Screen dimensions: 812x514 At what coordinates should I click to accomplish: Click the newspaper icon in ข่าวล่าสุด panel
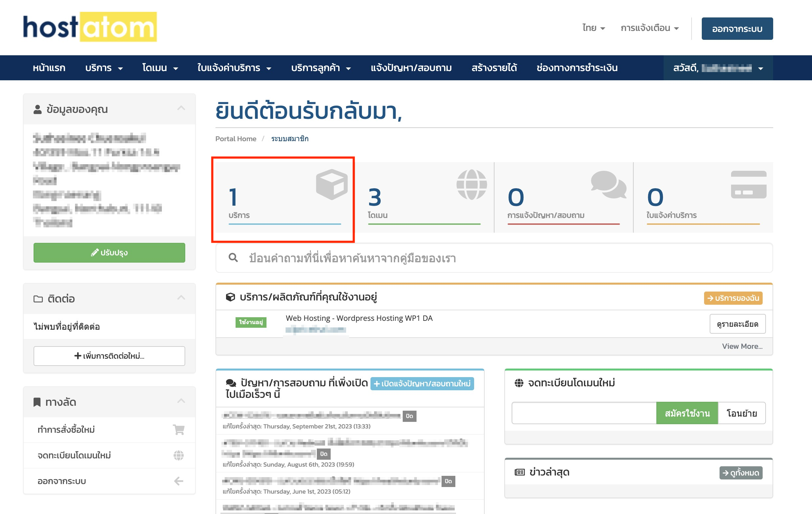(520, 472)
